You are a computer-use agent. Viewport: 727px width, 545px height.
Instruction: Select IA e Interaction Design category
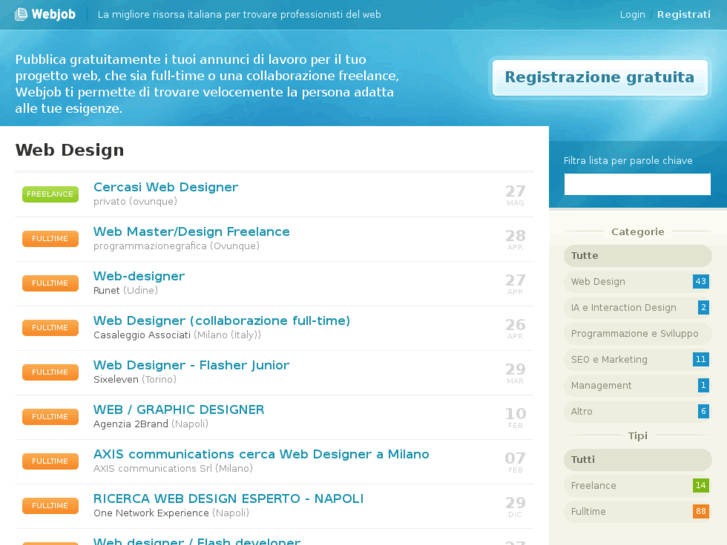pos(638,308)
